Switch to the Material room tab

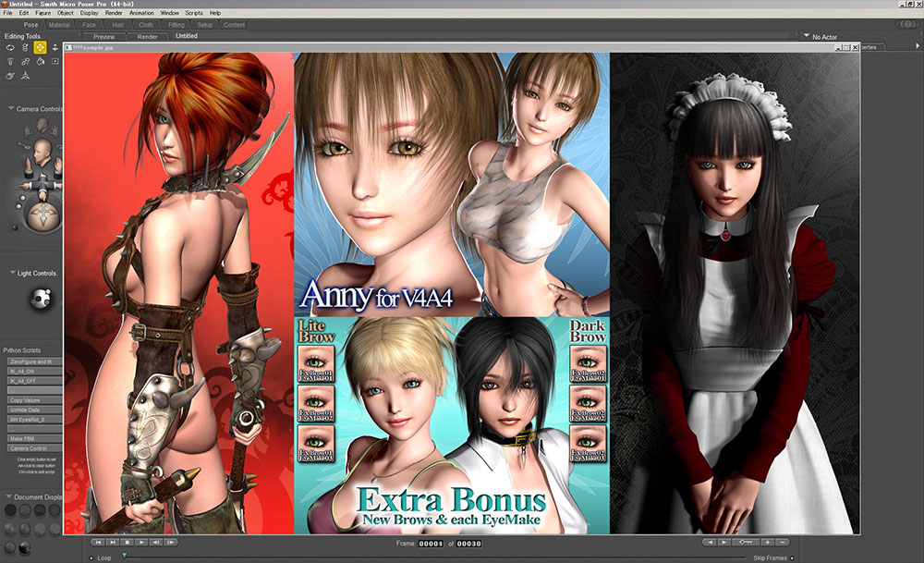click(x=59, y=25)
